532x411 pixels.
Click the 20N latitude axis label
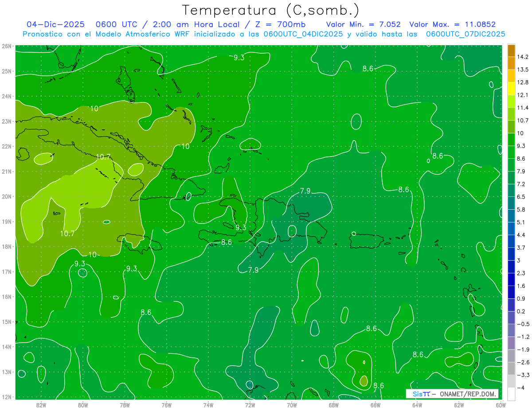(x=7, y=196)
